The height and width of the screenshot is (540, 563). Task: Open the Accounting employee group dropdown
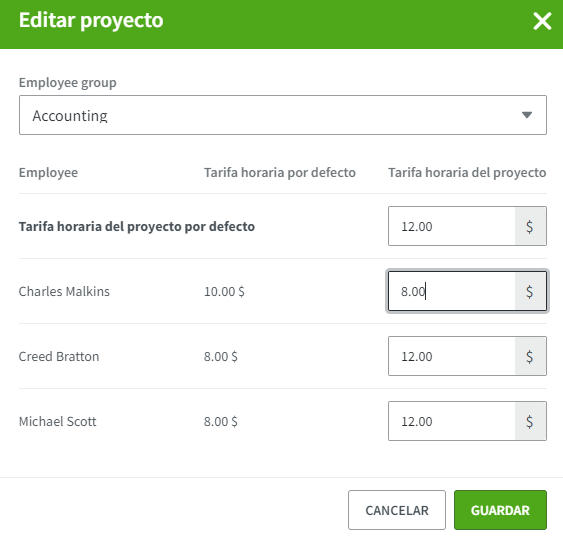(x=283, y=115)
